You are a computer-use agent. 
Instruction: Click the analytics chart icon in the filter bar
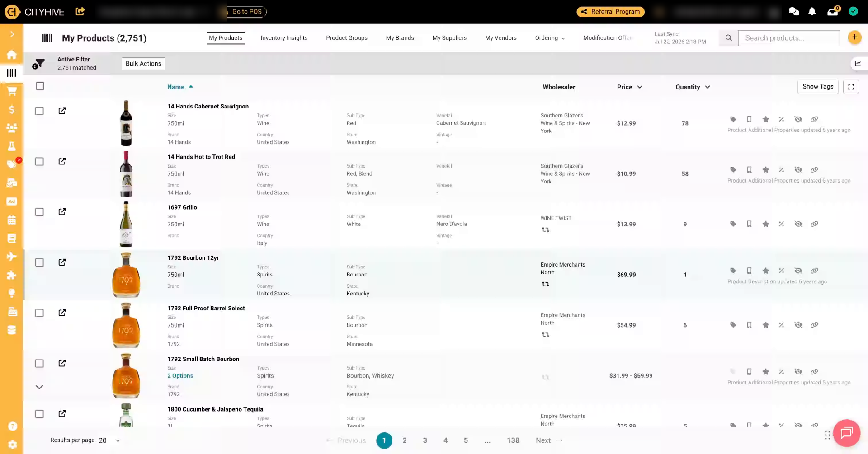(x=858, y=64)
